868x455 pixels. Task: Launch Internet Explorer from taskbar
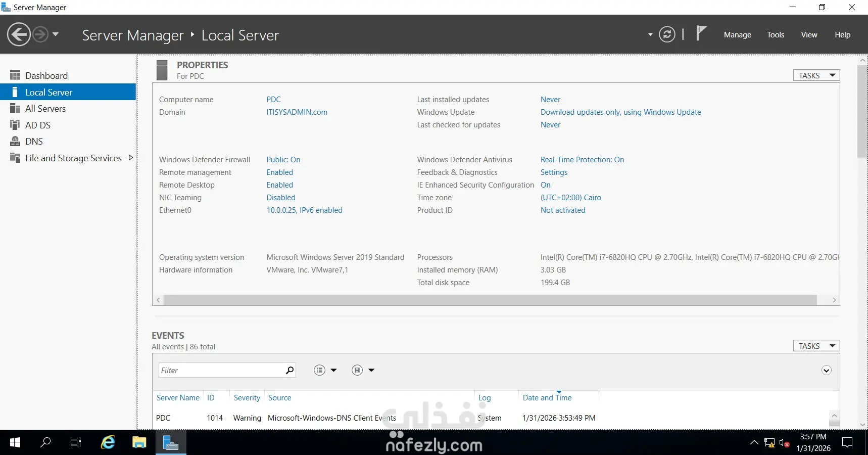(108, 443)
